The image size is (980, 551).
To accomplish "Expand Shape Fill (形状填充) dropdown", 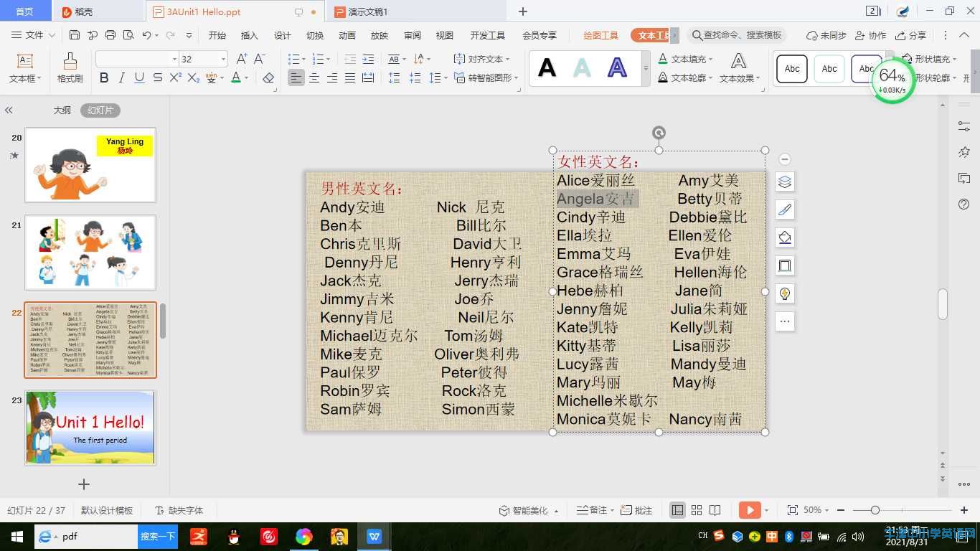I will 954,59.
